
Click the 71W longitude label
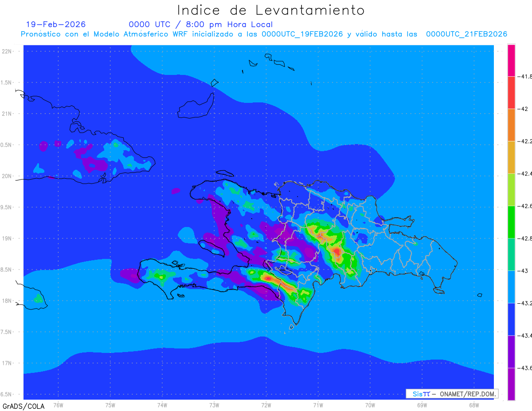point(318,405)
